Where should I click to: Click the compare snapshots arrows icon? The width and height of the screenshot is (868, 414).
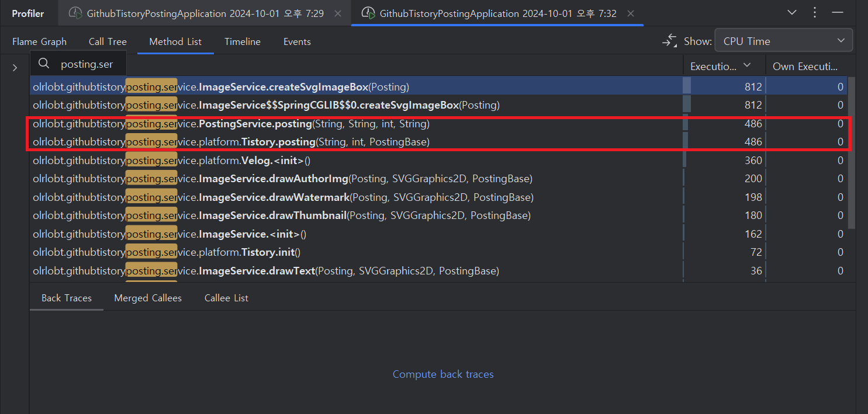pos(669,41)
